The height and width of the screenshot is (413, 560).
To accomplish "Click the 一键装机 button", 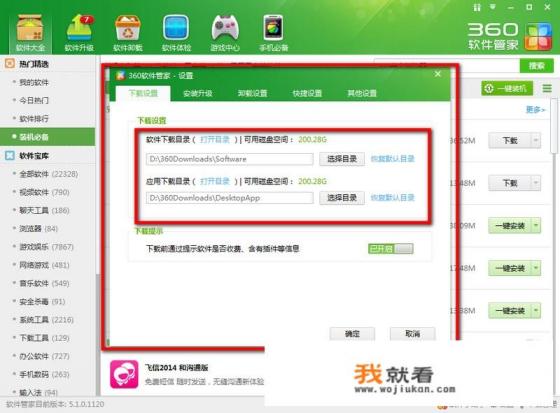I will pos(507,88).
